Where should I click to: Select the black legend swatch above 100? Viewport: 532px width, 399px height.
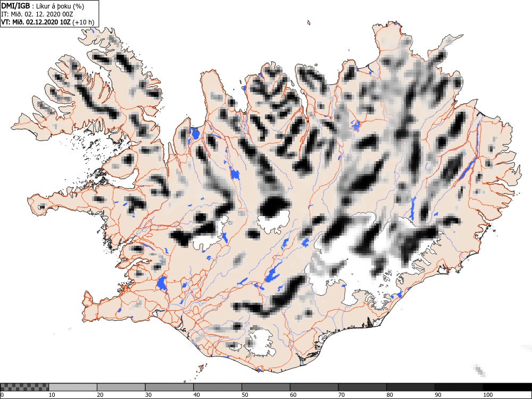pos(507,387)
